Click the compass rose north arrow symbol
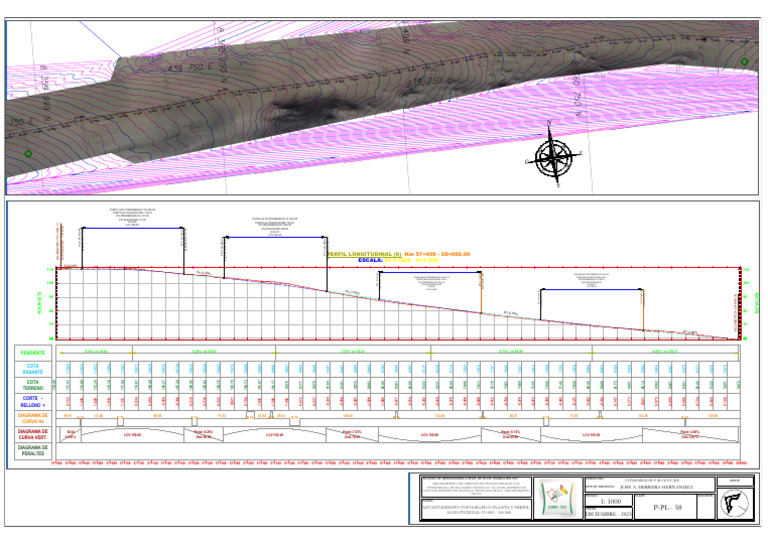 pos(553,154)
